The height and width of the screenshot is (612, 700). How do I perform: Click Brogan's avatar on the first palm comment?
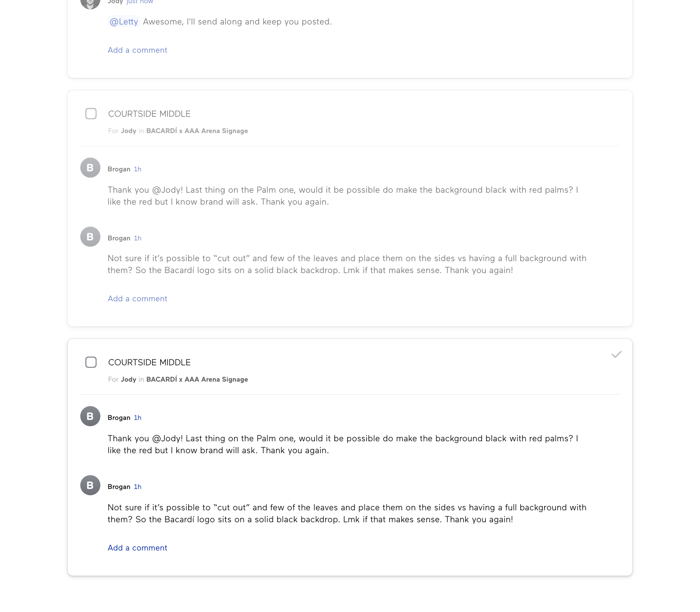(x=90, y=168)
